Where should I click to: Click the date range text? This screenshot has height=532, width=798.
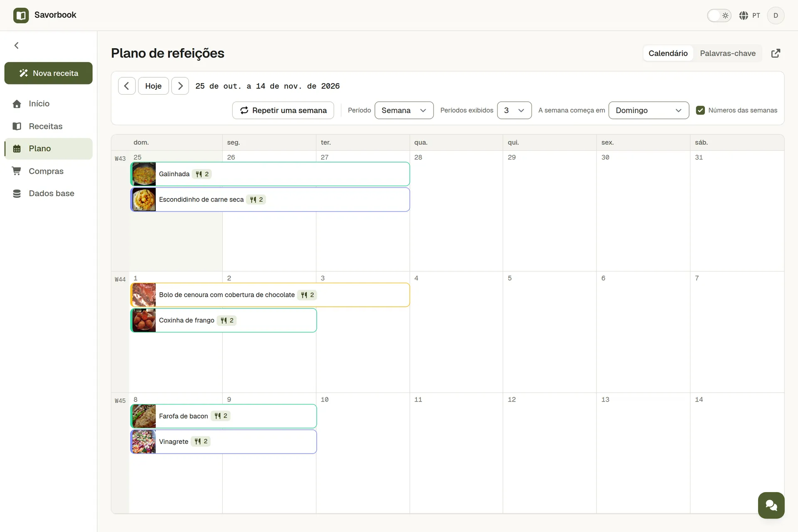tap(267, 86)
